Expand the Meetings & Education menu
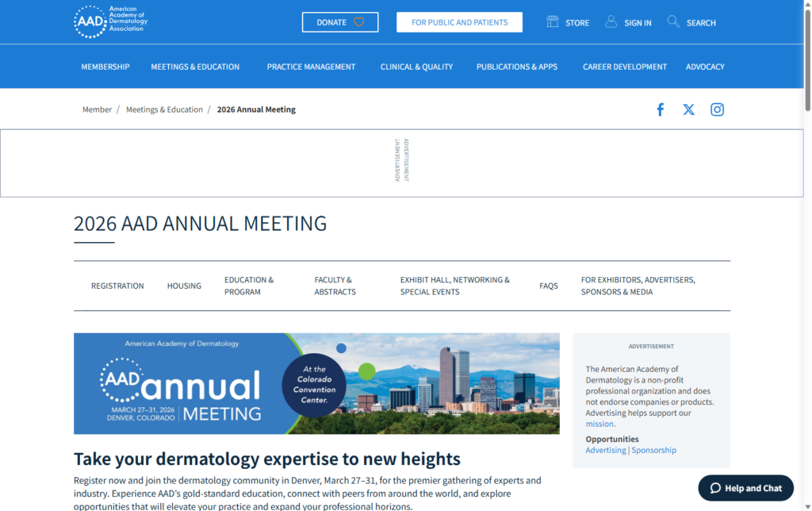 click(195, 67)
